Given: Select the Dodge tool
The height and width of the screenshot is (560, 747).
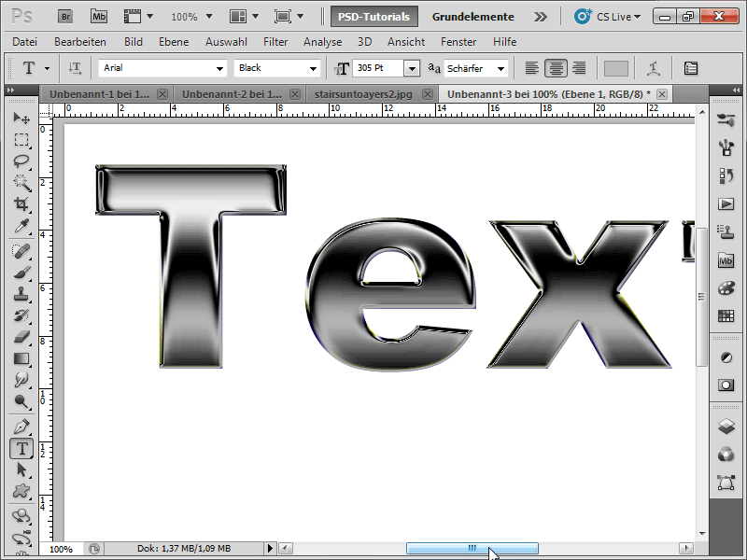Looking at the screenshot, I should click(x=21, y=401).
